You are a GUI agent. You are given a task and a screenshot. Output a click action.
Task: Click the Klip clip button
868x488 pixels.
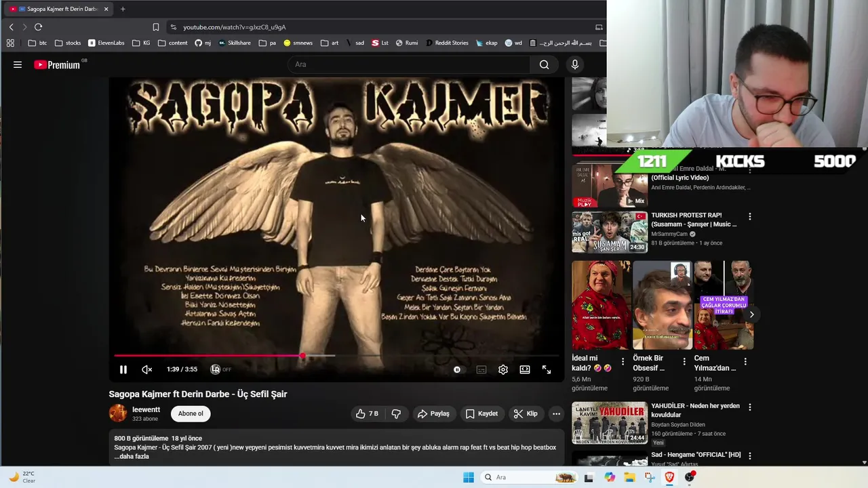[x=526, y=413]
